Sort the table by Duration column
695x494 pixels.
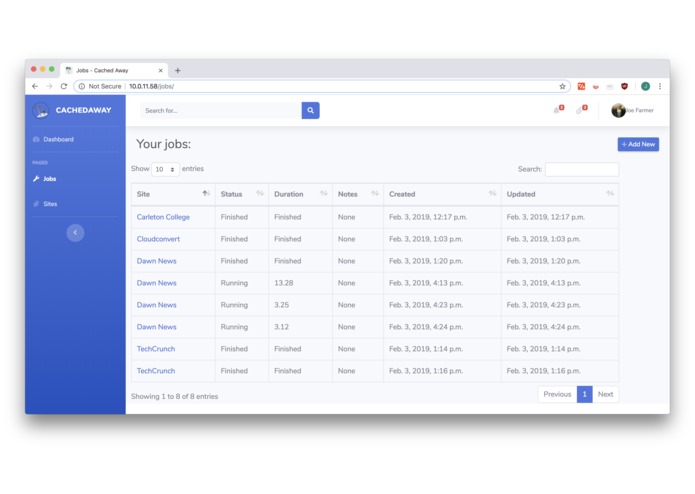click(x=300, y=194)
